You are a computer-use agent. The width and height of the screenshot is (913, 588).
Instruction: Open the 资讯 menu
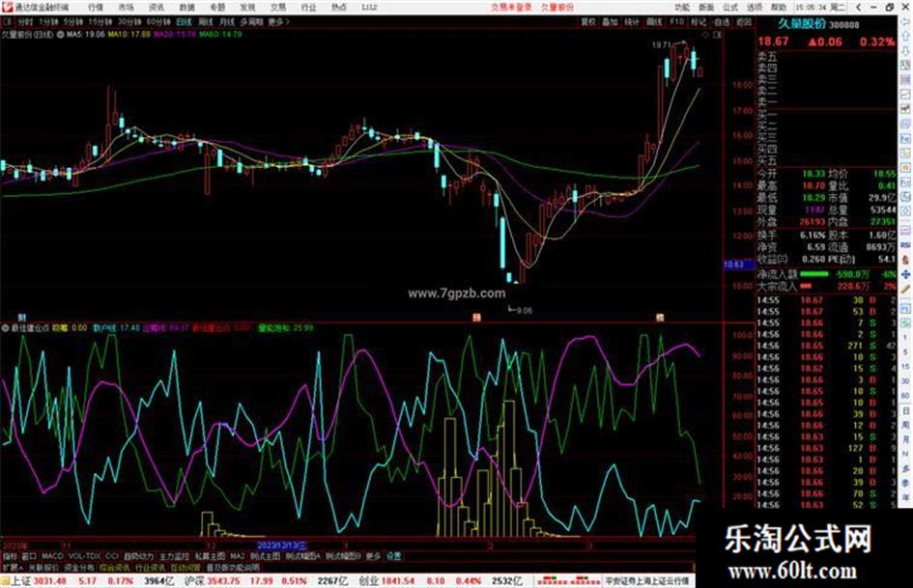[157, 8]
